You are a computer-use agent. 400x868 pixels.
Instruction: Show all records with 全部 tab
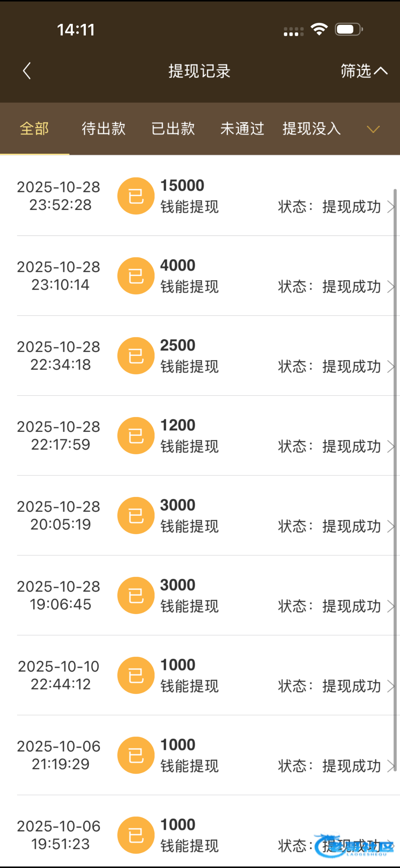tap(34, 129)
